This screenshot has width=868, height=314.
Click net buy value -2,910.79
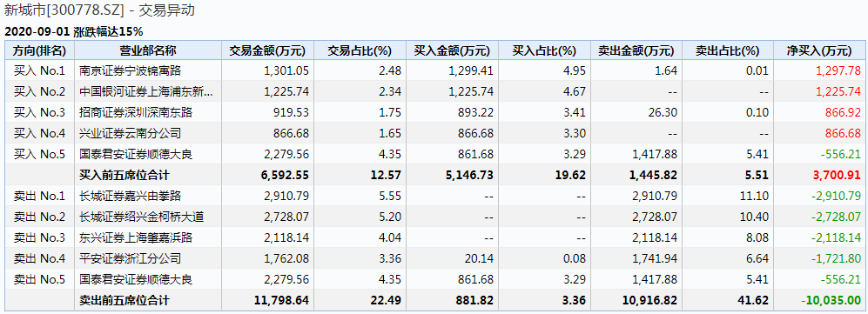tap(837, 196)
